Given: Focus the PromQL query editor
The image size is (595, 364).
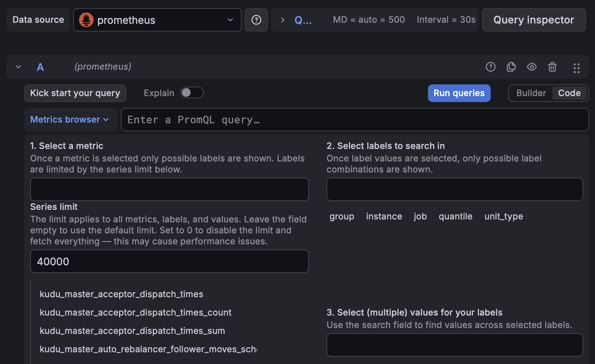Looking at the screenshot, I should click(x=355, y=120).
